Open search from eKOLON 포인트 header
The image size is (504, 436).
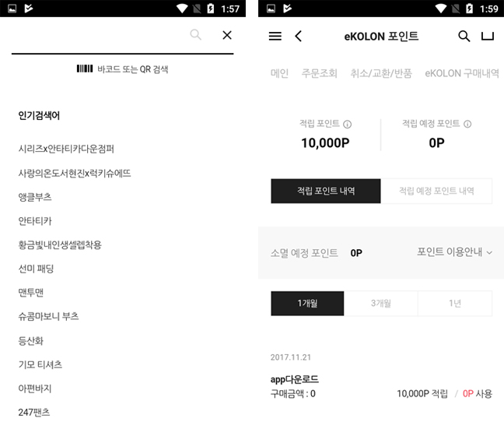[x=464, y=36]
